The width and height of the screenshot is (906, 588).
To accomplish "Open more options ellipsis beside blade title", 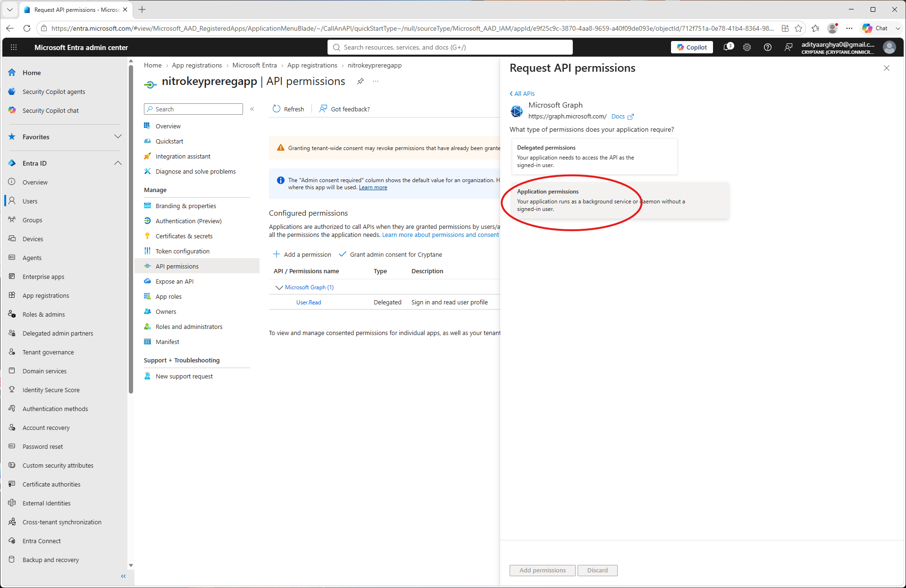I will pyautogui.click(x=376, y=81).
